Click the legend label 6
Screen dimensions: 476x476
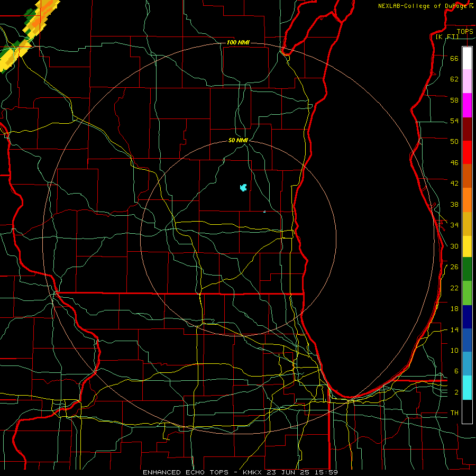point(456,371)
